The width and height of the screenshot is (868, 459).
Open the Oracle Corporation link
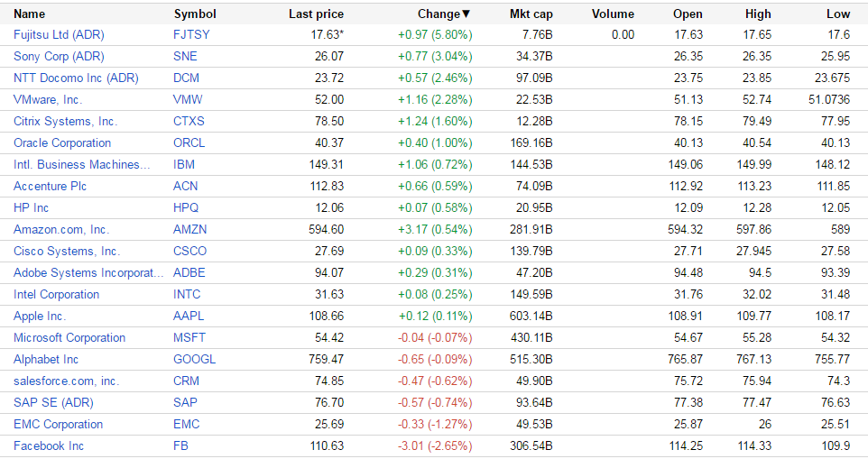(x=62, y=142)
